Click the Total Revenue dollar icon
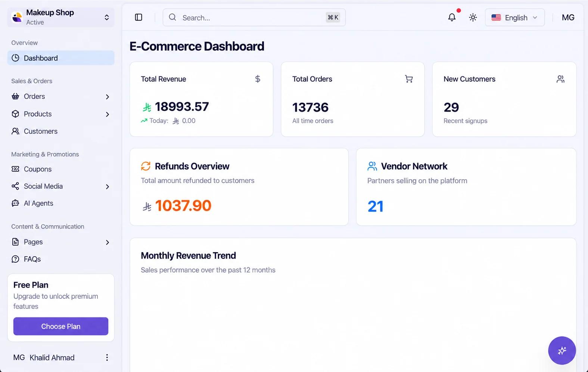 258,79
